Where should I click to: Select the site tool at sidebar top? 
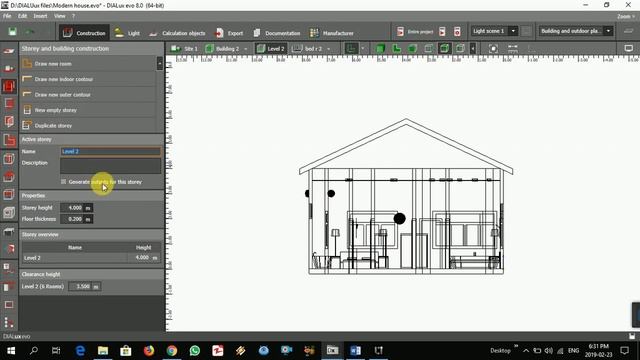pyautogui.click(x=9, y=51)
